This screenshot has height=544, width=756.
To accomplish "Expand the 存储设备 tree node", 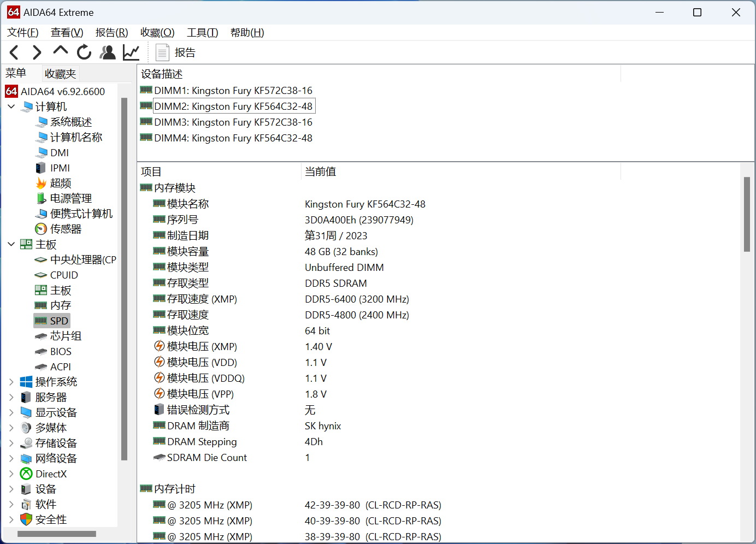I will [11, 443].
